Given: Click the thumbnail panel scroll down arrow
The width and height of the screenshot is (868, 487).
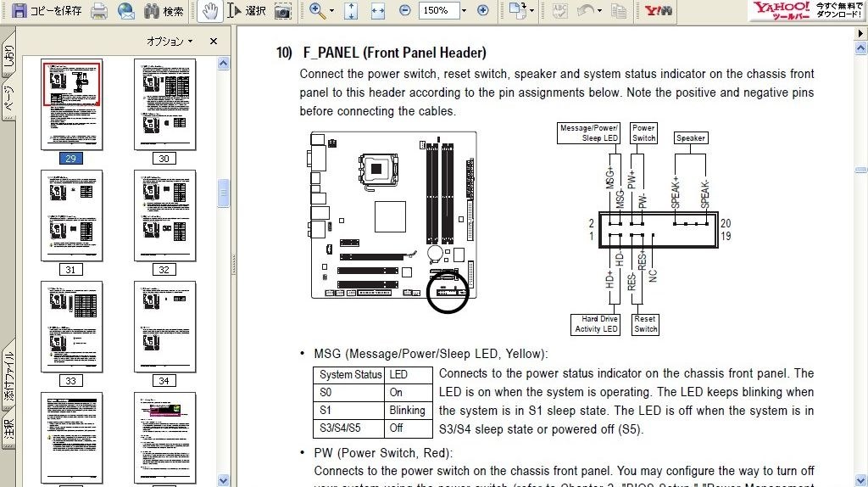Looking at the screenshot, I should [x=223, y=480].
